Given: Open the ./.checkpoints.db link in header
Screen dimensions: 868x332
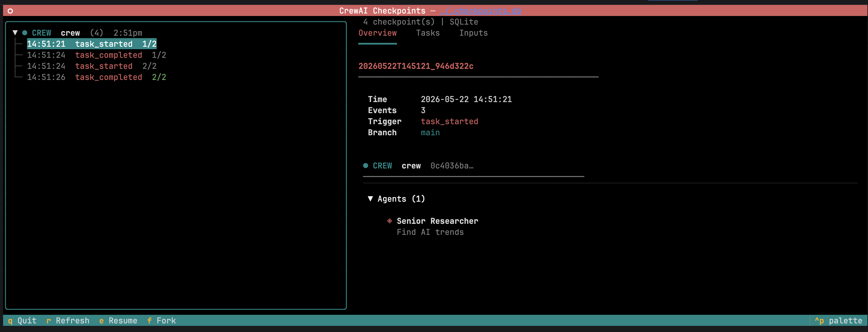Looking at the screenshot, I should pyautogui.click(x=481, y=11).
